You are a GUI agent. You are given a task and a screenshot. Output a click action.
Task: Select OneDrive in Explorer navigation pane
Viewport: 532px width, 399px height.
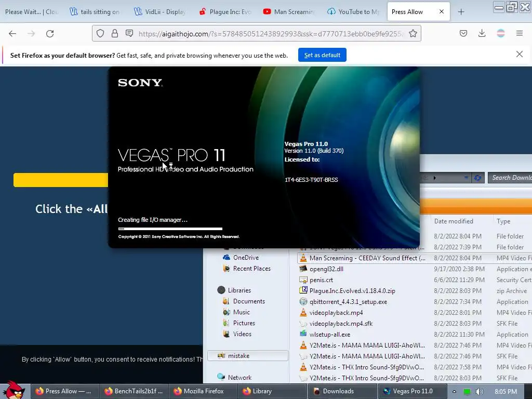pos(246,258)
